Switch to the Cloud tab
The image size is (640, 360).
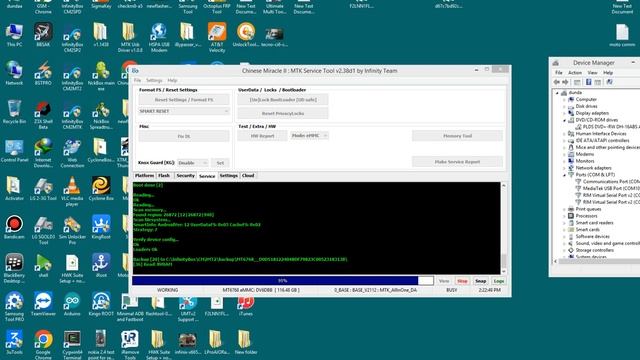(x=248, y=176)
